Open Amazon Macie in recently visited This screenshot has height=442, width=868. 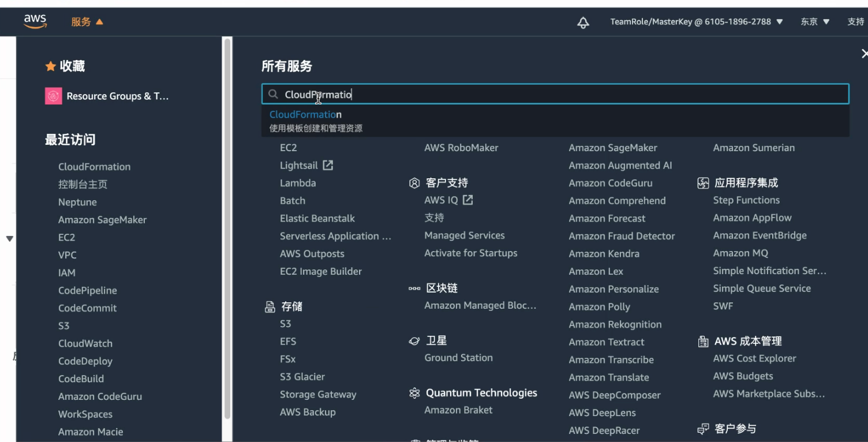pos(91,432)
